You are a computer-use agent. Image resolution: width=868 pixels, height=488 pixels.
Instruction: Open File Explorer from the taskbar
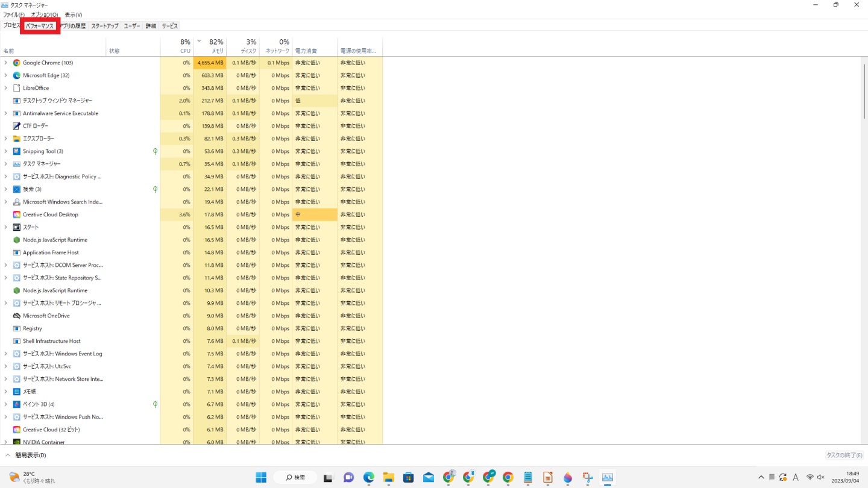[x=388, y=478]
